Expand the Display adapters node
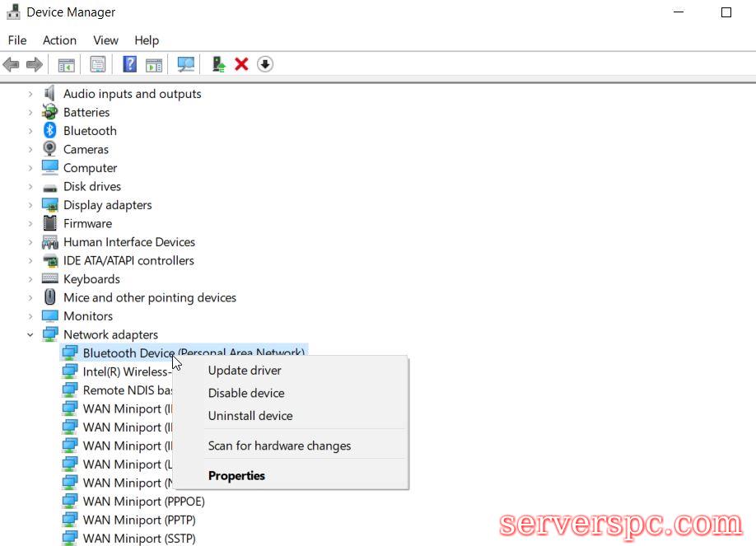The width and height of the screenshot is (756, 546). [x=30, y=205]
